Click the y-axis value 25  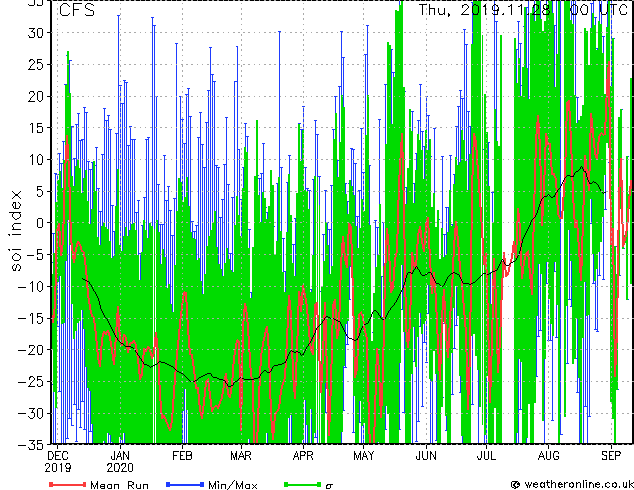tap(35, 65)
